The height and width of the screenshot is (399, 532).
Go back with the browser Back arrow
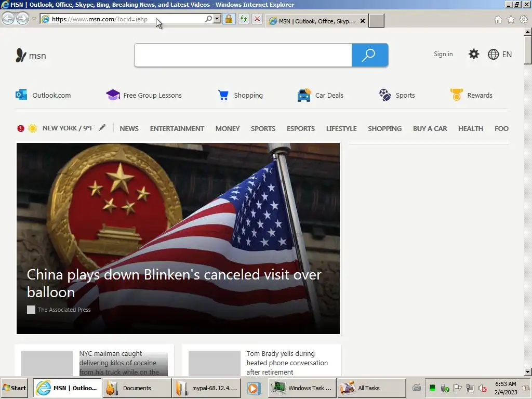coord(8,18)
